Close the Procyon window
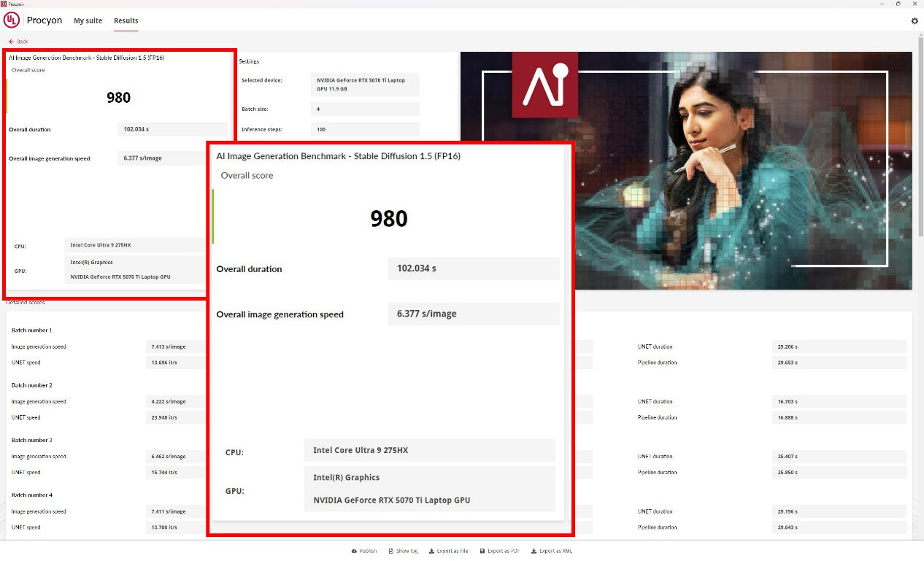 [915, 4]
